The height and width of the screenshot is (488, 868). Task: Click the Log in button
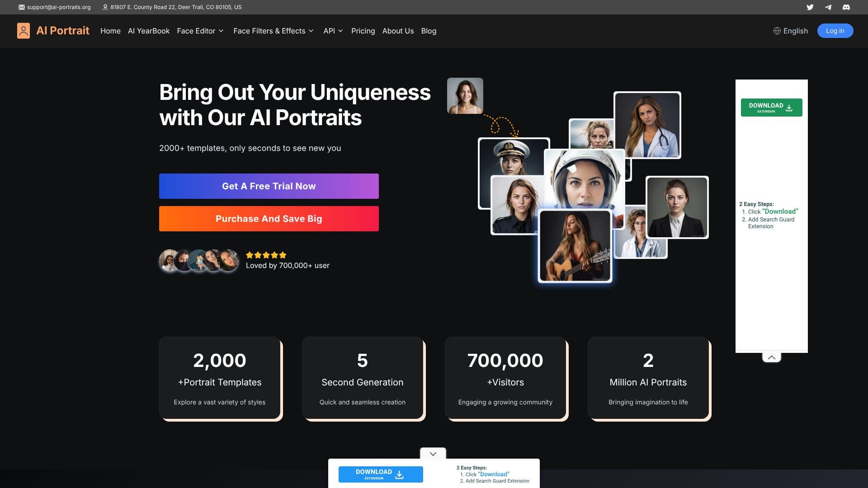point(835,31)
